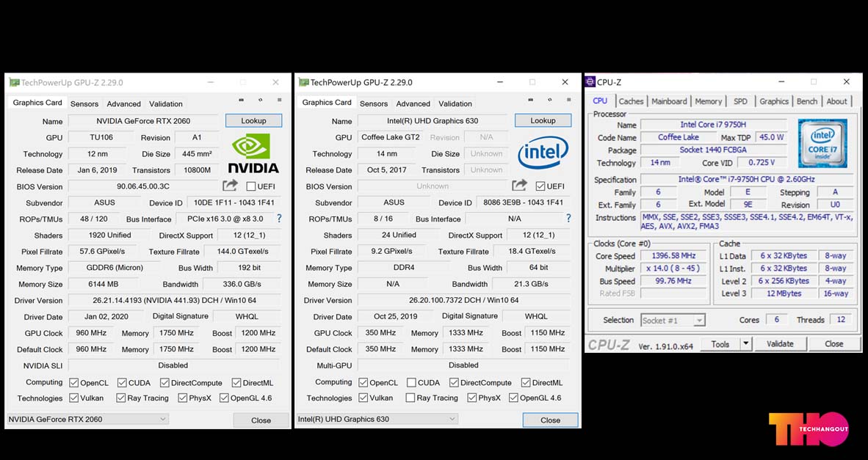Open the Memory tab in CPU-Z
Image resolution: width=868 pixels, height=460 pixels.
pyautogui.click(x=708, y=101)
